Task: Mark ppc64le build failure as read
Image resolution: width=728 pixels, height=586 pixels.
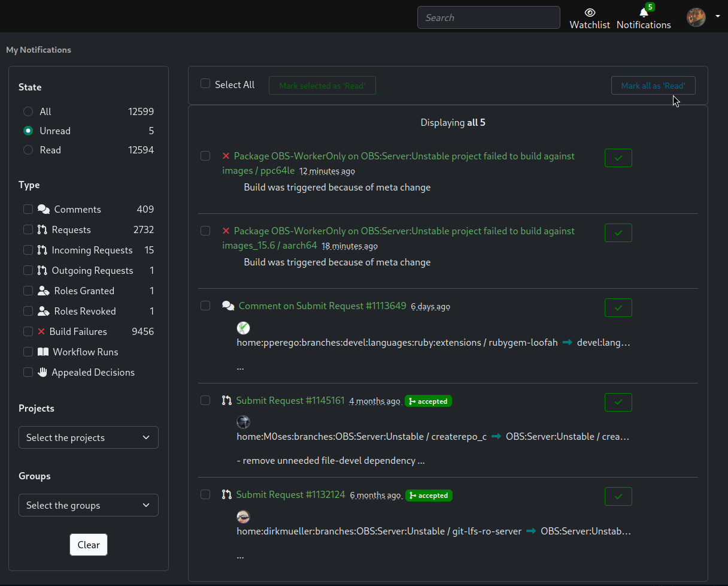Action: click(618, 158)
